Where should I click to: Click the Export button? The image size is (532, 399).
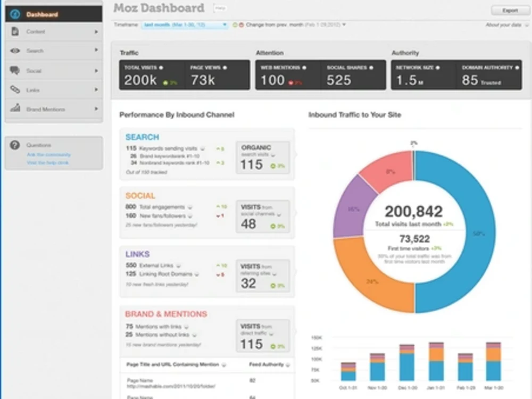tap(510, 11)
